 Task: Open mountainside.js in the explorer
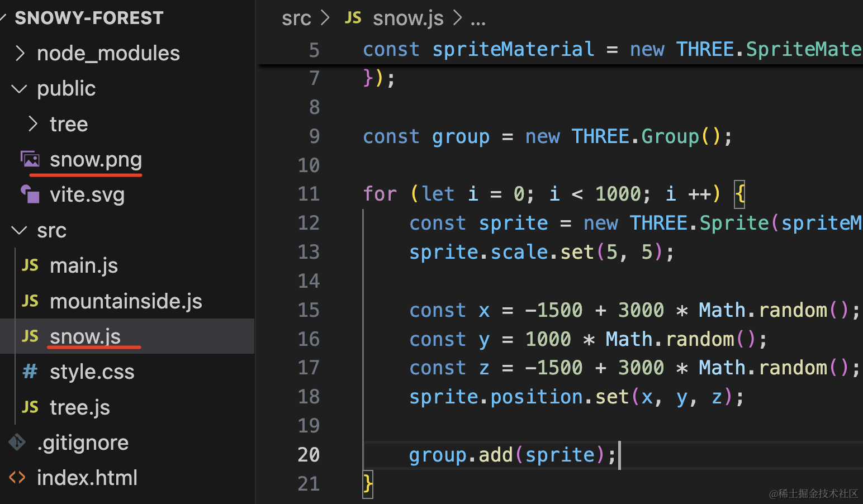(x=126, y=302)
